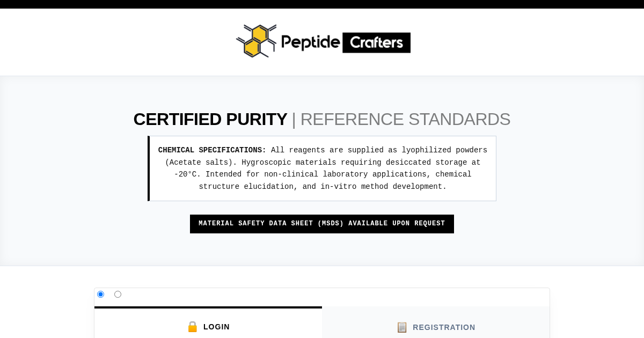Click the CHEMICAL SPECIFICATIONS text box
Screen dimensions: 644x338
click(322, 168)
